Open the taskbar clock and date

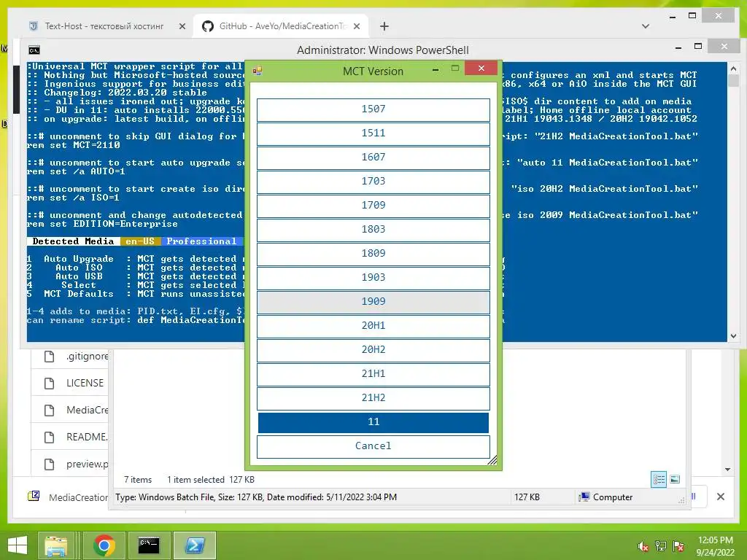tap(715, 546)
